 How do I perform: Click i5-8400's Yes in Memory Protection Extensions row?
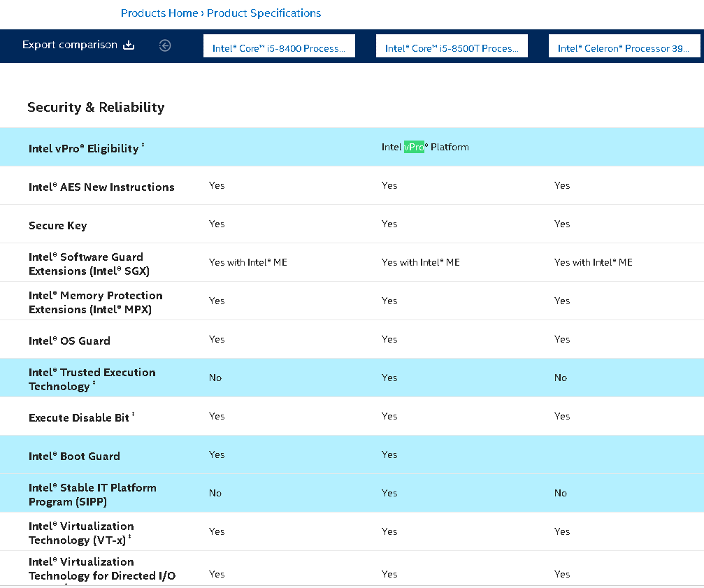pos(217,301)
